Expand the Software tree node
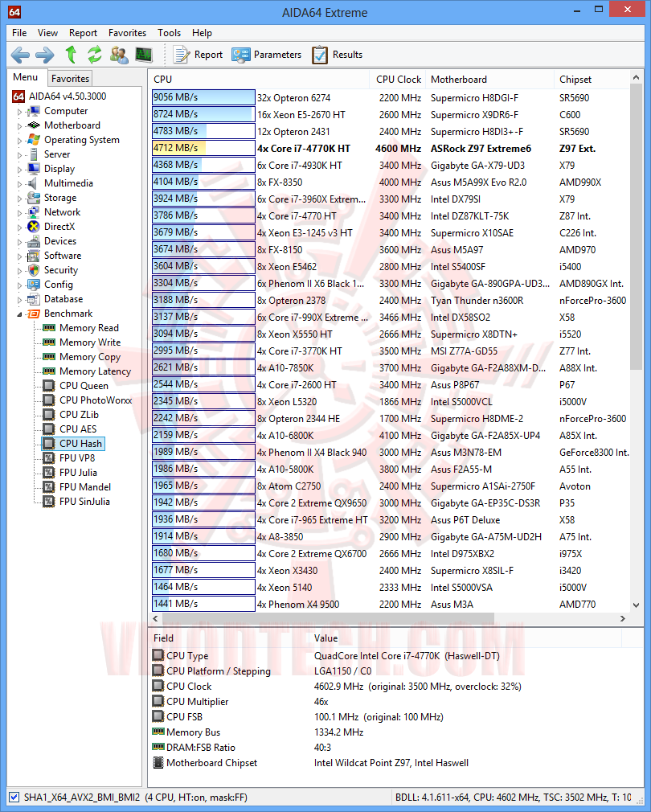 [19, 256]
